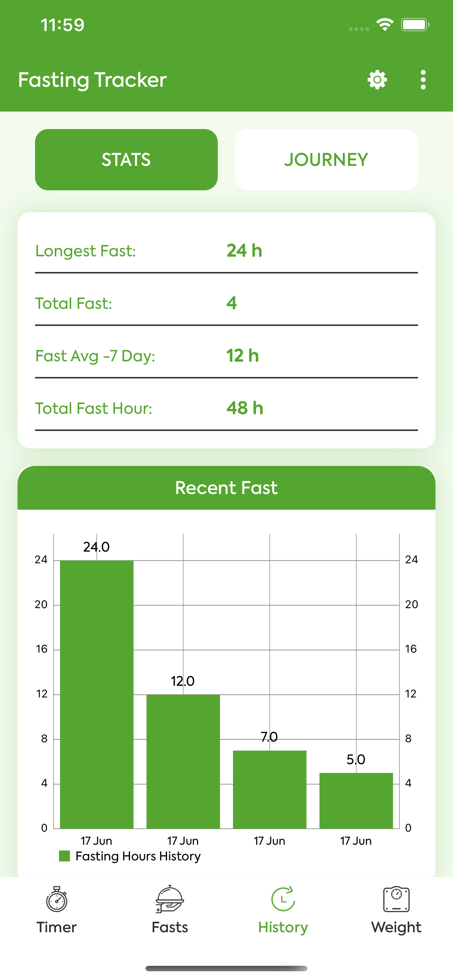
Task: Select the 24.0 hour bar
Action: [97, 694]
